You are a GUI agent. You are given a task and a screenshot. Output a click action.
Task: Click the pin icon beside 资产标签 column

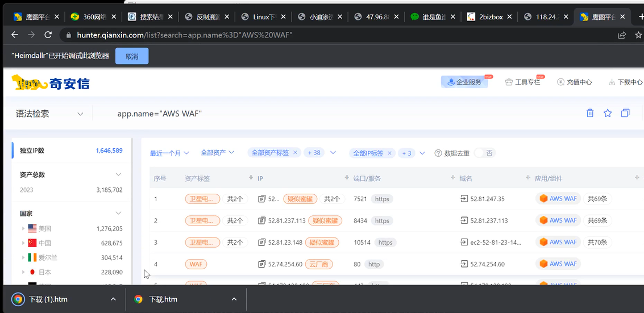[251, 178]
